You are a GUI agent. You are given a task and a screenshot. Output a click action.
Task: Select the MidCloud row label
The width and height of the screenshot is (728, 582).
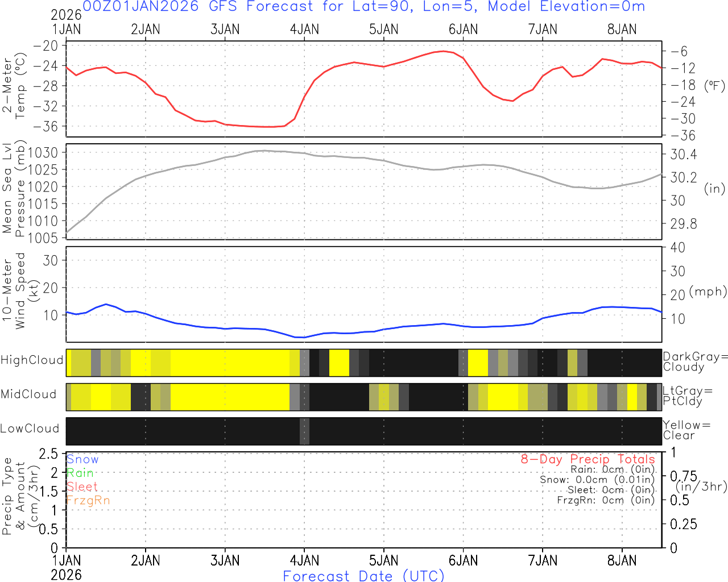28,394
